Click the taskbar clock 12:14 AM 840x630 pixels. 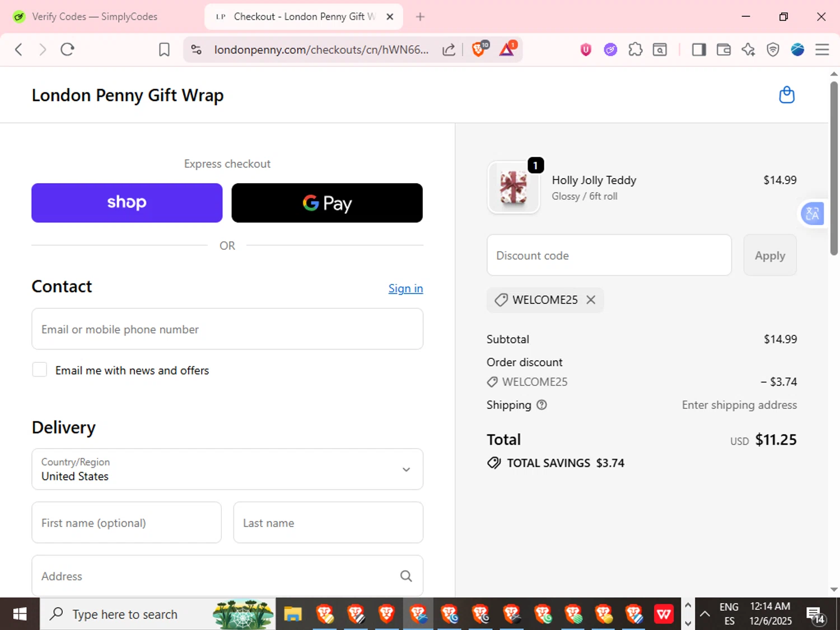pyautogui.click(x=771, y=614)
